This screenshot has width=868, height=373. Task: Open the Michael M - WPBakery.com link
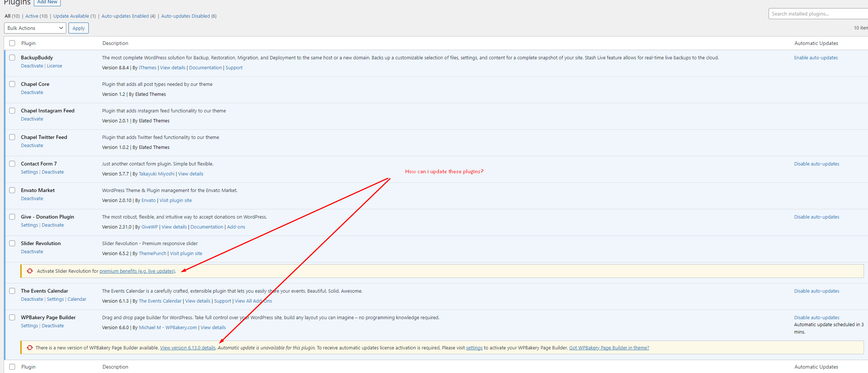[168, 328]
